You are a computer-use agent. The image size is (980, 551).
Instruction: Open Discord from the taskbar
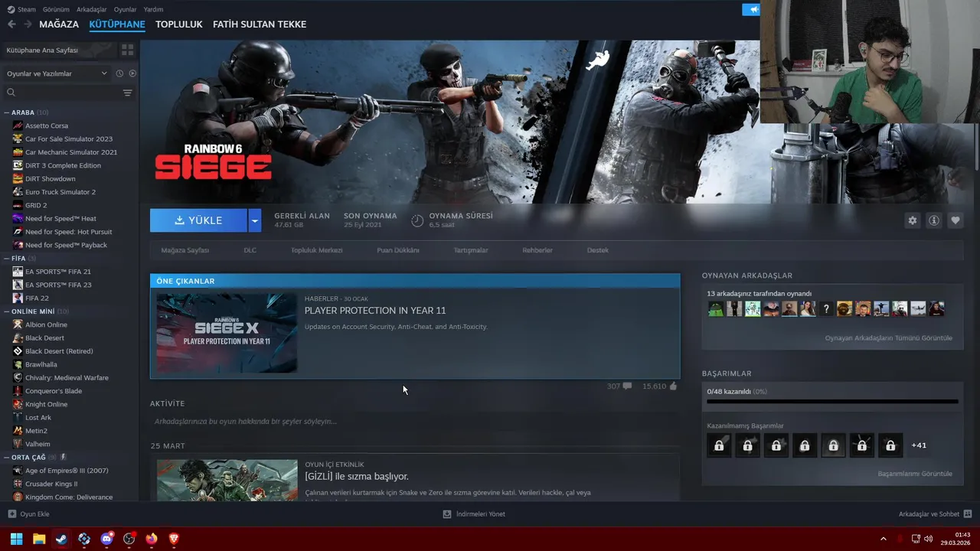point(106,539)
